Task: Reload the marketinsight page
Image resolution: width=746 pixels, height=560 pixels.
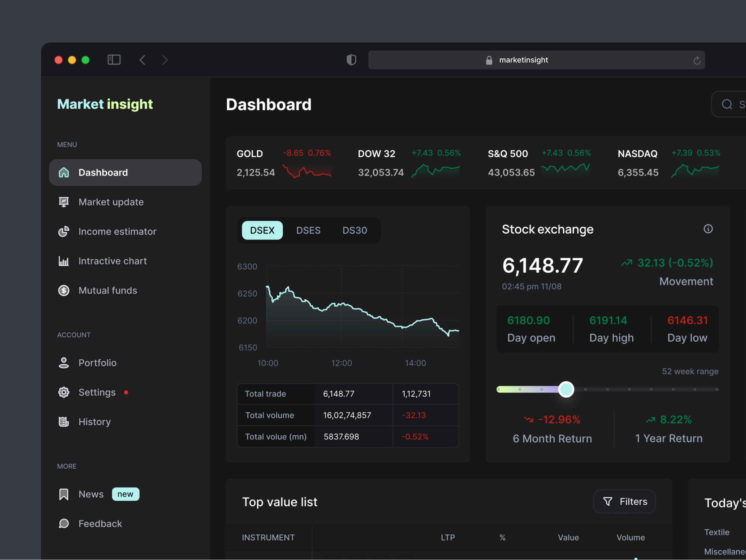Action: 697,60
